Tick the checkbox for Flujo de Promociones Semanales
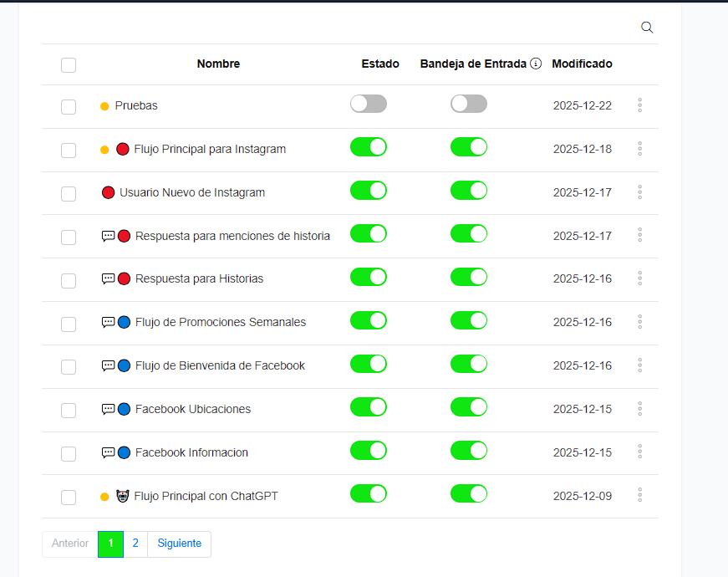Screen dimensions: 728x577 [x=69, y=324]
